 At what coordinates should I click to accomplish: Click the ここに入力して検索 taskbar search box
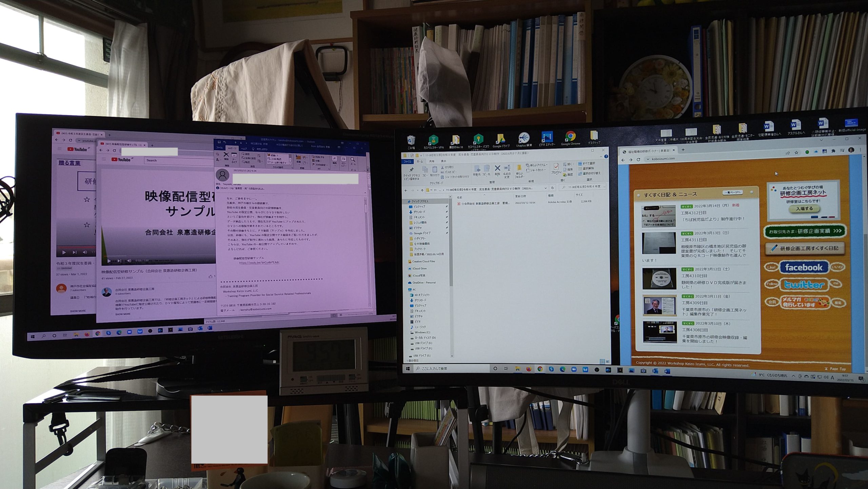point(451,368)
